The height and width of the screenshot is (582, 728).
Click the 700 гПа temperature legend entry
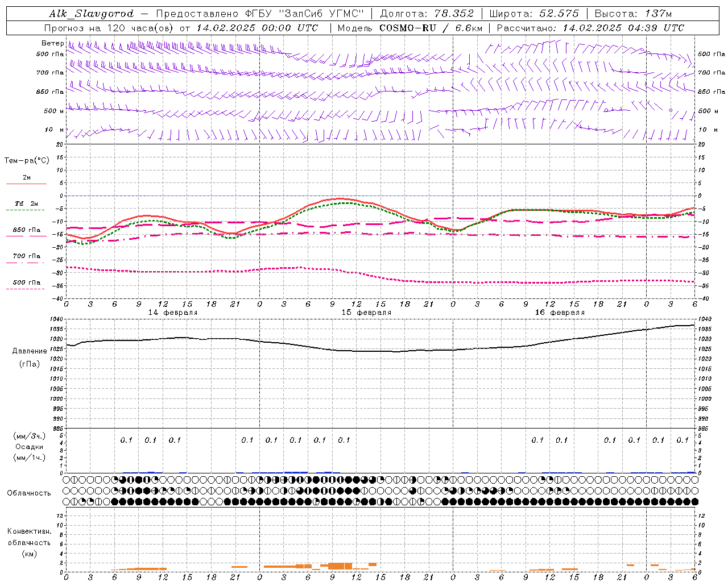[x=27, y=256]
